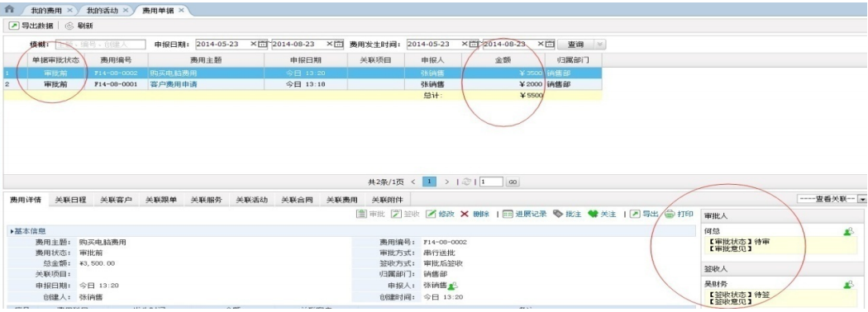Click the GO page jump button
This screenshot has height=312, width=868.
513,182
